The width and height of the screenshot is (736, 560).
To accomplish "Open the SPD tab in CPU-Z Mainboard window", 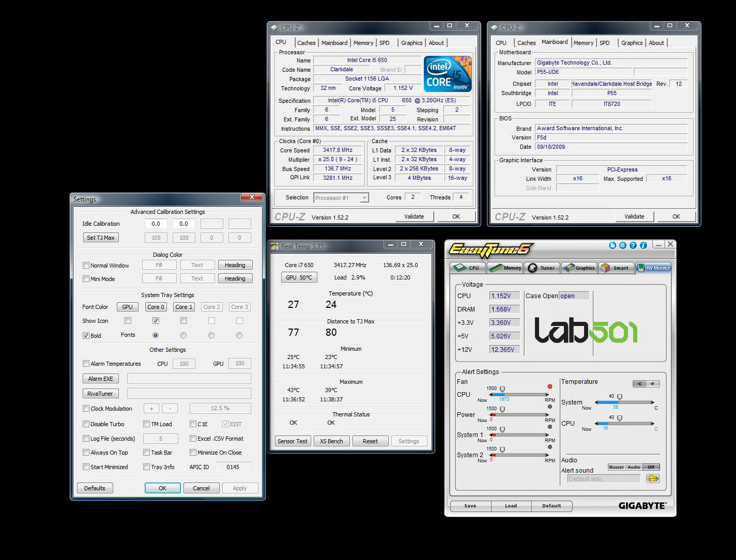I will 604,43.
